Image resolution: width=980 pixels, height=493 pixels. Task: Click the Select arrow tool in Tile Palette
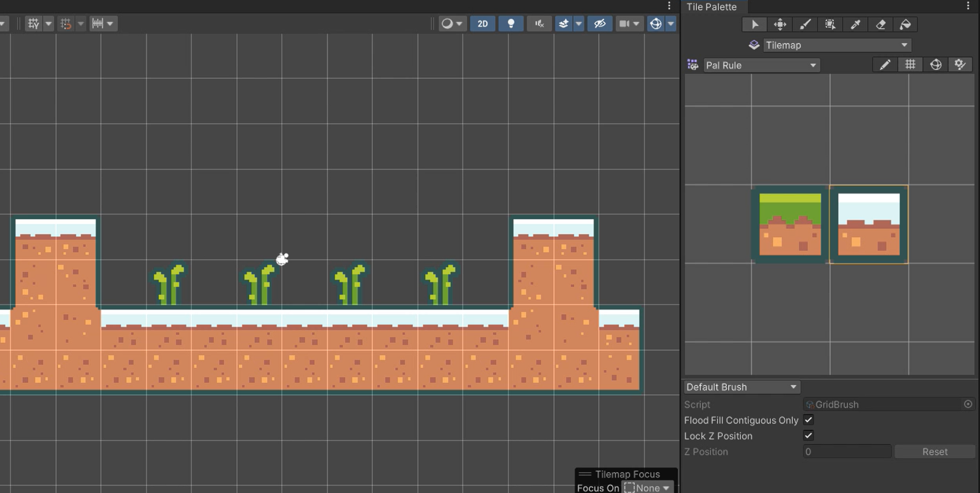(x=754, y=25)
